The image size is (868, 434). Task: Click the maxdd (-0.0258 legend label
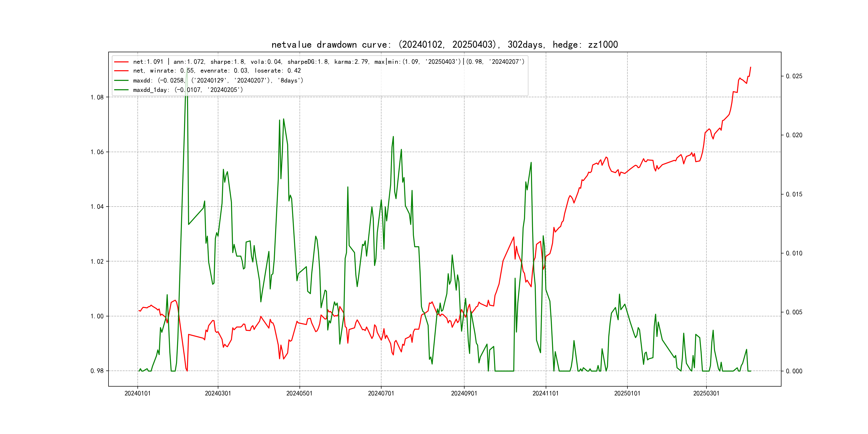[218, 81]
